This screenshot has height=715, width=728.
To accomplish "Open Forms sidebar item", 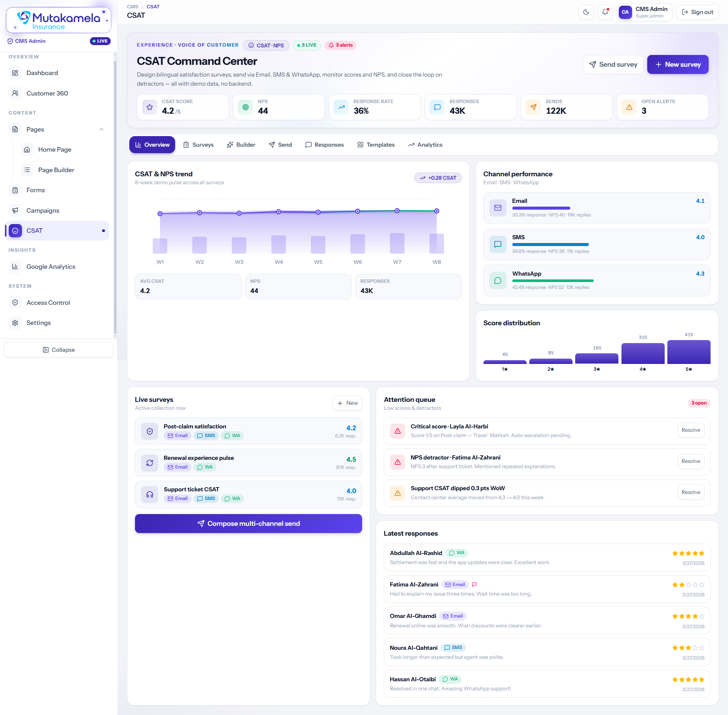I will point(57,190).
